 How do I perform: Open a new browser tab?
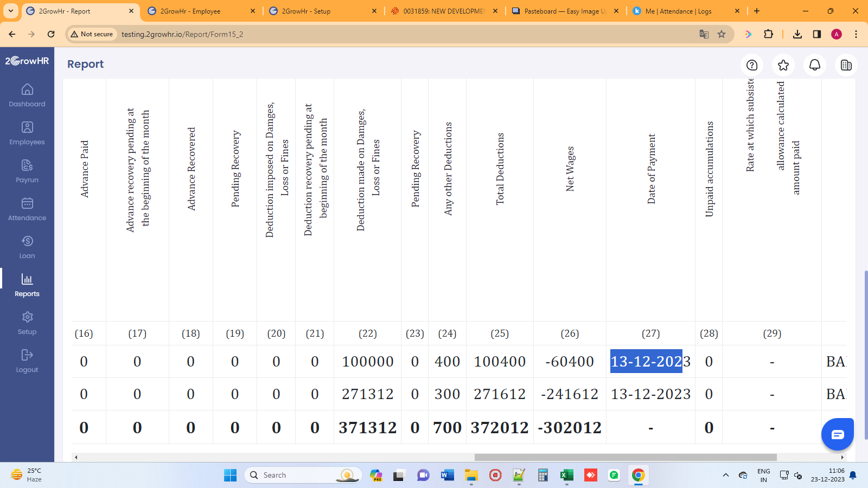(x=757, y=11)
